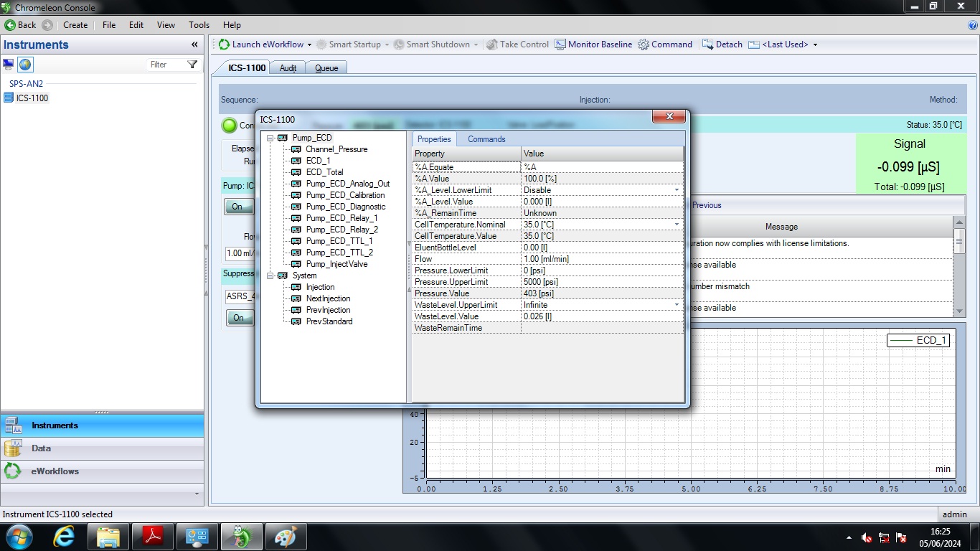Switch to the Commands tab
The width and height of the screenshot is (980, 551).
[486, 139]
